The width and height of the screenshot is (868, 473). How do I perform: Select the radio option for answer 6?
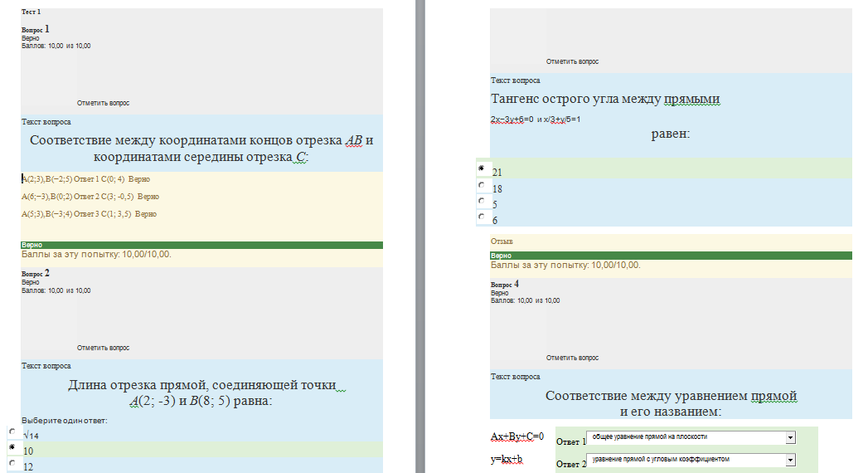482,216
